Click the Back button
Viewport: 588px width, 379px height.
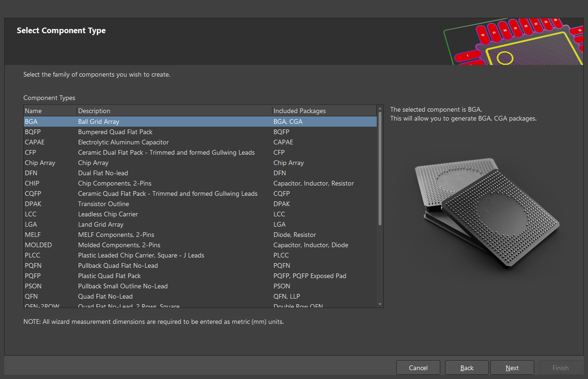tap(466, 368)
